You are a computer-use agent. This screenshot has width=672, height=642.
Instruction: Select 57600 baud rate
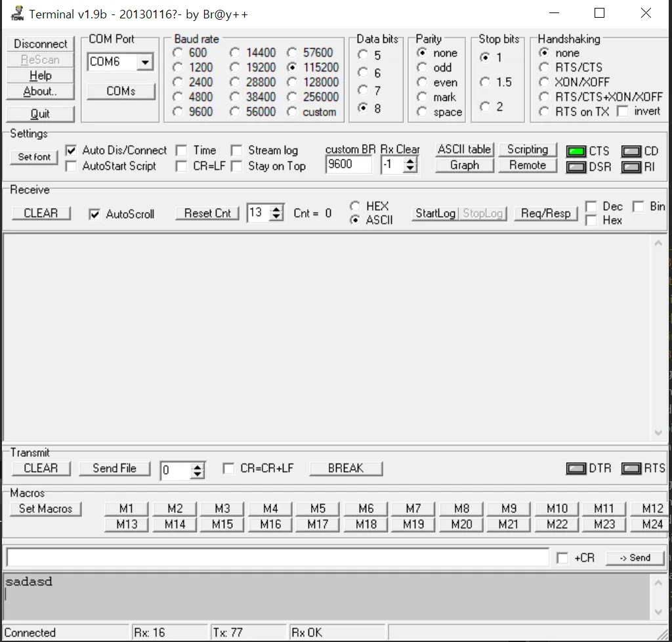click(x=292, y=53)
